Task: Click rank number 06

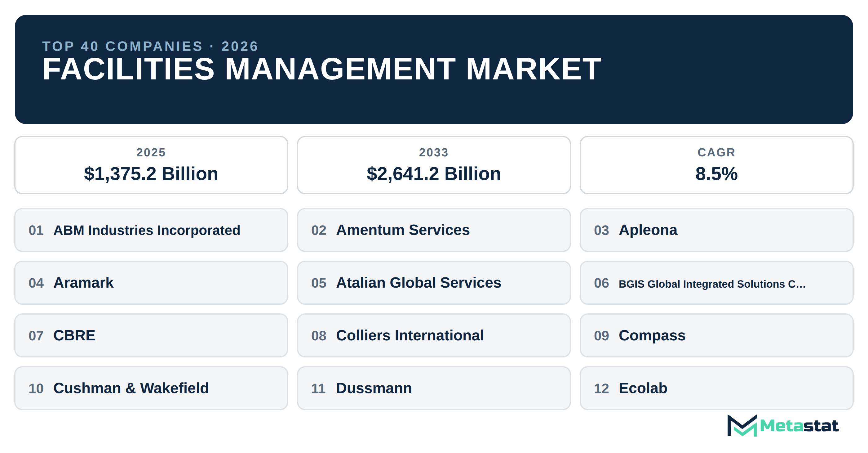Action: pos(601,283)
